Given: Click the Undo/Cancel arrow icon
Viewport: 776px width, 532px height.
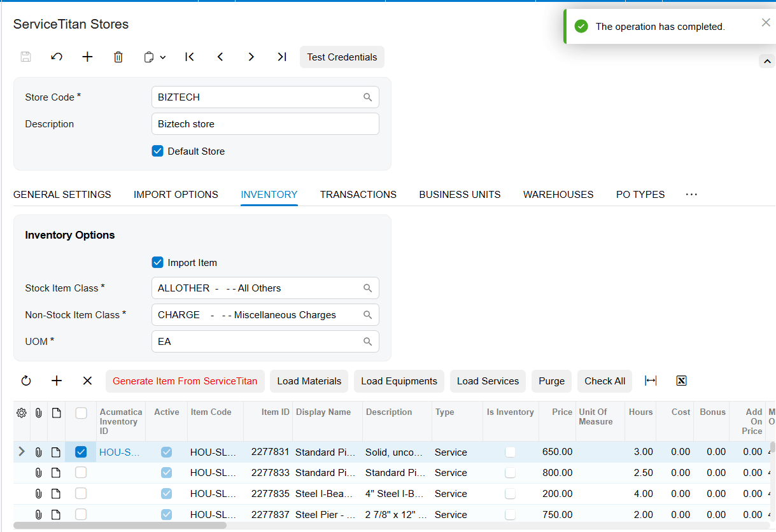Looking at the screenshot, I should point(57,57).
